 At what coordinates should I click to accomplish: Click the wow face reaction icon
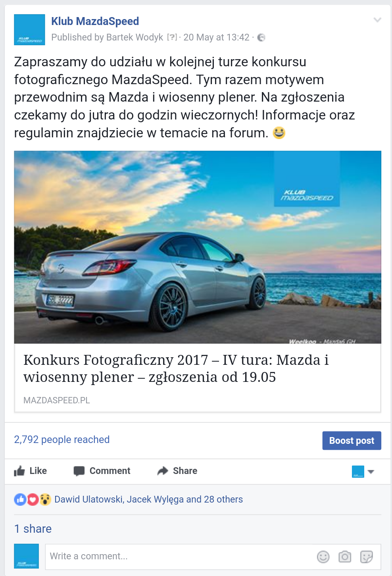pos(45,499)
